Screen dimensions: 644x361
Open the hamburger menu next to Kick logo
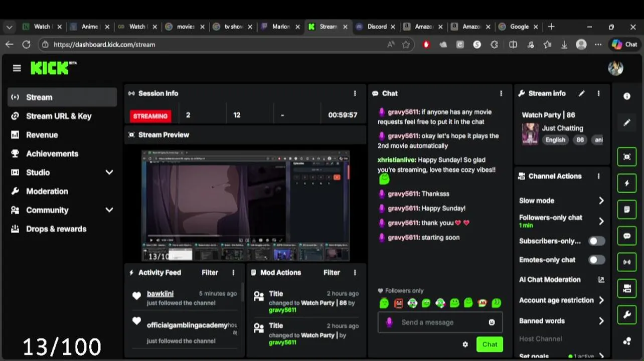(17, 68)
